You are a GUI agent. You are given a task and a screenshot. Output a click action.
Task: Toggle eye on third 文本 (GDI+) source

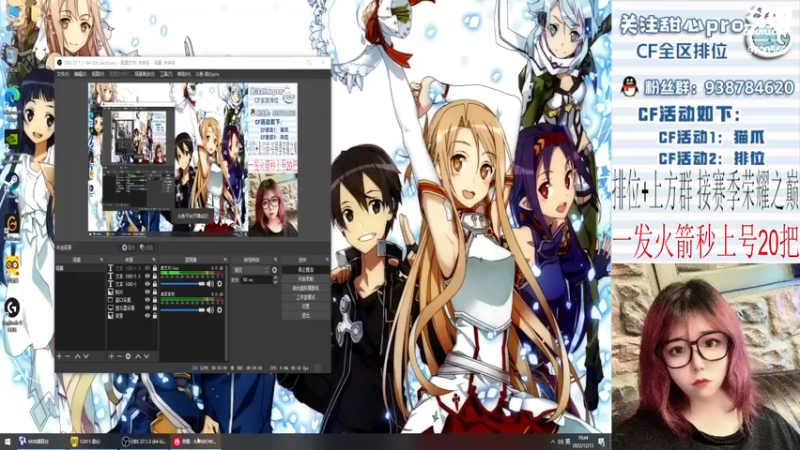tap(147, 284)
